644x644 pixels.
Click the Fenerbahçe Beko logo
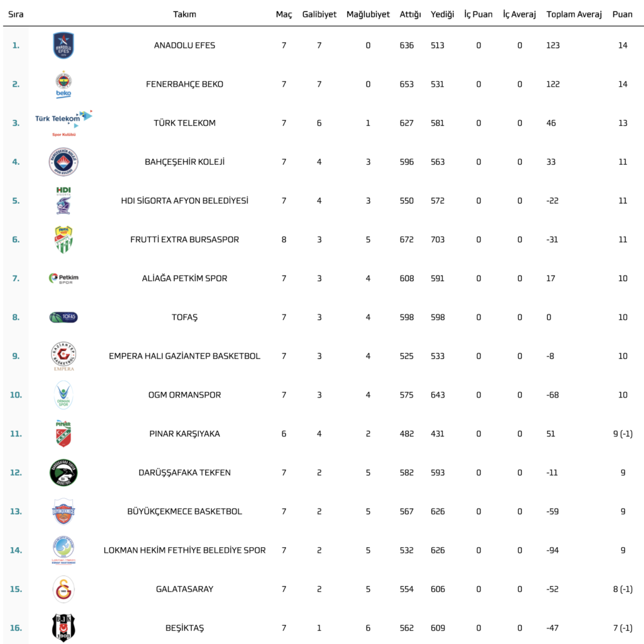click(64, 84)
